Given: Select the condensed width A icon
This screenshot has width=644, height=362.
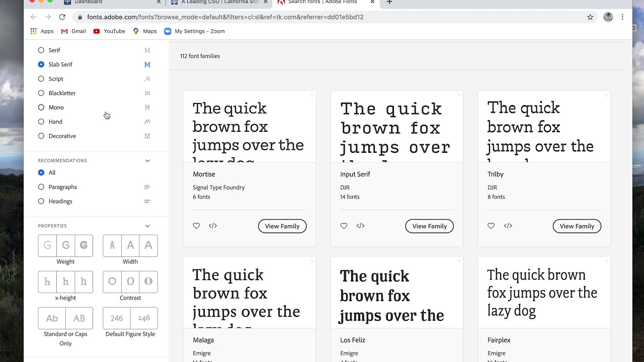Looking at the screenshot, I should click(x=112, y=245).
